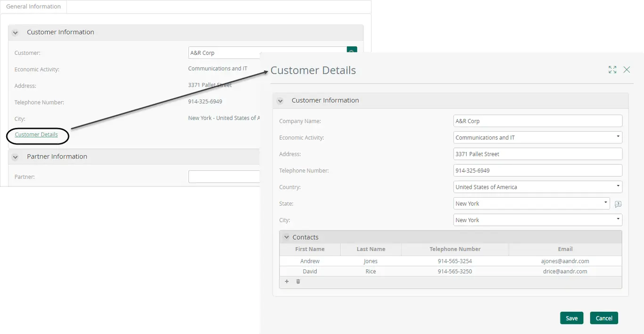
Task: Close the Customer Details dialog
Action: [x=627, y=70]
